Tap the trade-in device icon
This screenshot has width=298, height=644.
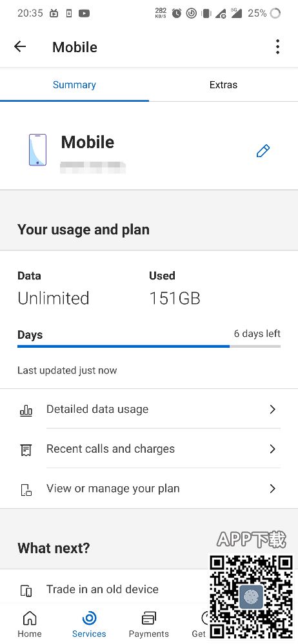pyautogui.click(x=26, y=591)
